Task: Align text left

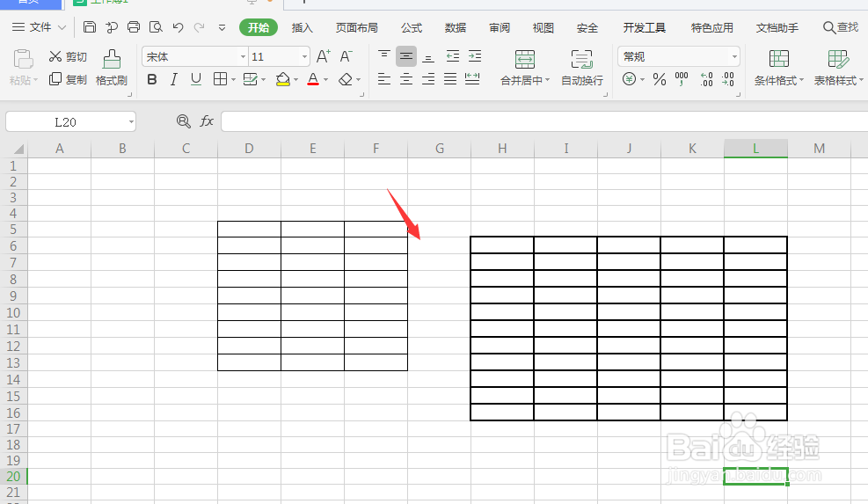Action: click(x=384, y=80)
